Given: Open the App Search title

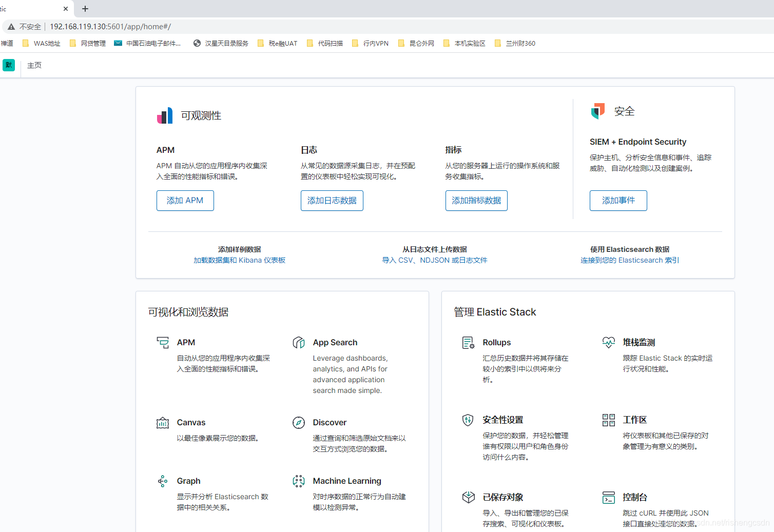Looking at the screenshot, I should click(x=335, y=343).
